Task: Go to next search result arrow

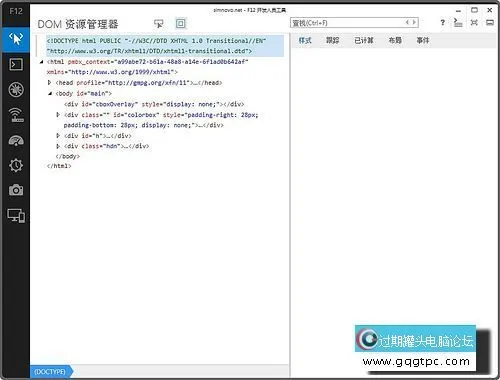Action: coord(414,22)
